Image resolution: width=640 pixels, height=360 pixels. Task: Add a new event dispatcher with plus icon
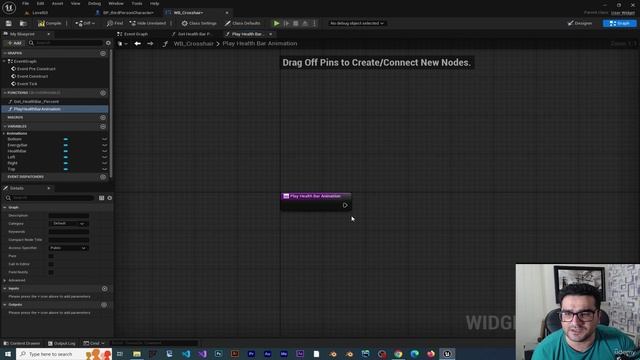(103, 177)
